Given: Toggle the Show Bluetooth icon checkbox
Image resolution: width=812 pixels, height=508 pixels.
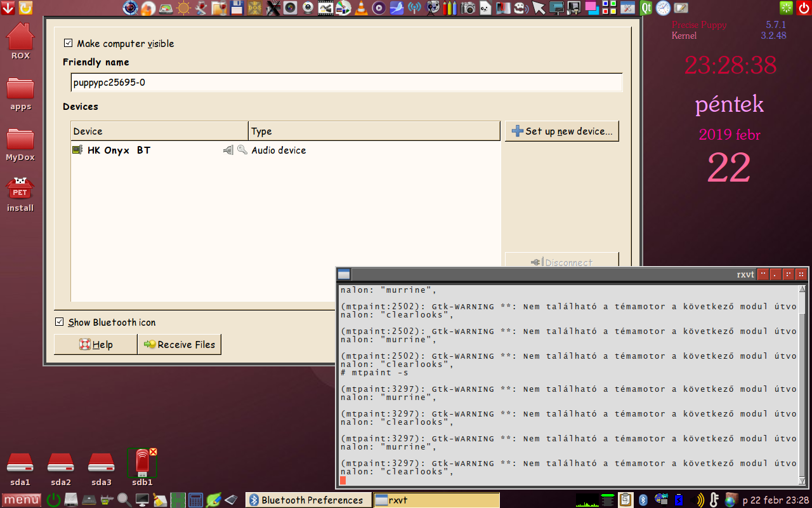Looking at the screenshot, I should 59,322.
